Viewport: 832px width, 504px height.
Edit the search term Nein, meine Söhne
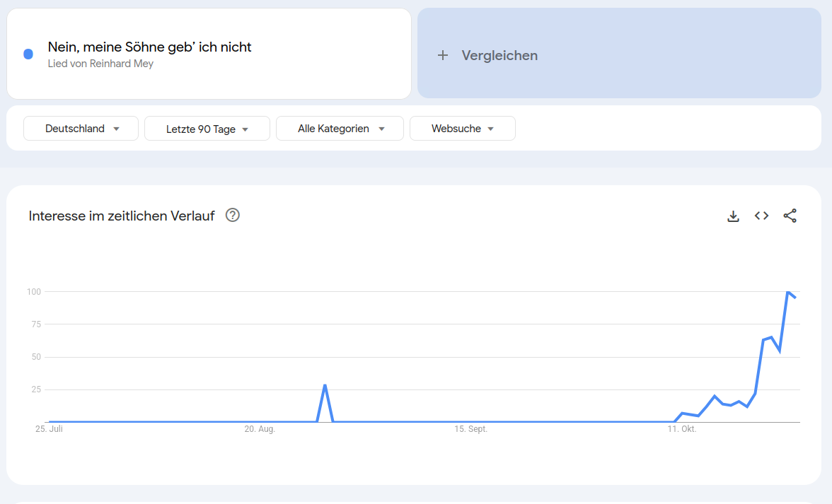[x=149, y=47]
